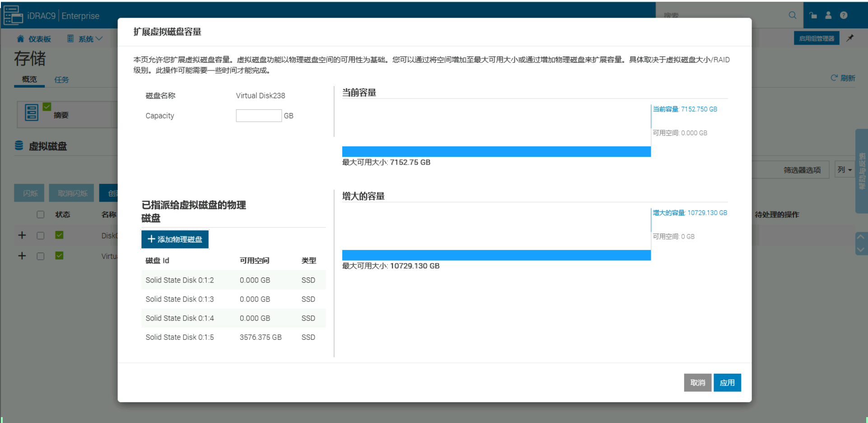The width and height of the screenshot is (868, 423).
Task: Click the 增大的容量 blue capacity bar
Action: (x=496, y=255)
